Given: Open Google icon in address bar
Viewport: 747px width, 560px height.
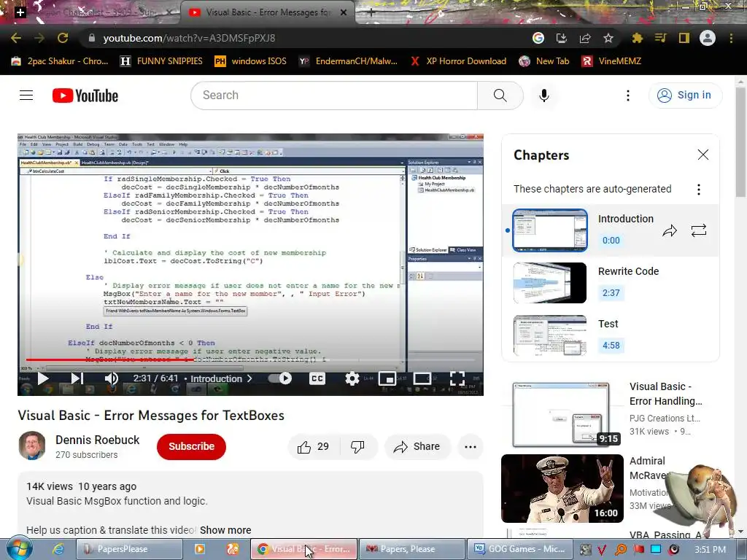Looking at the screenshot, I should click(x=538, y=38).
